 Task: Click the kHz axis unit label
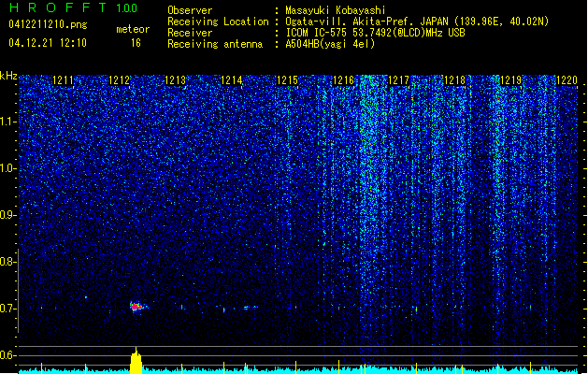[x=8, y=76]
